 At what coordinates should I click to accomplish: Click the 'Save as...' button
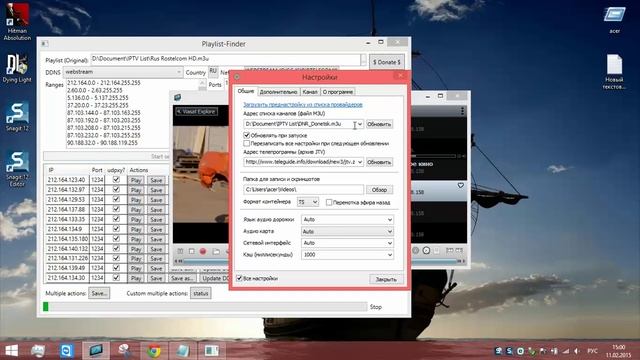[x=182, y=278]
